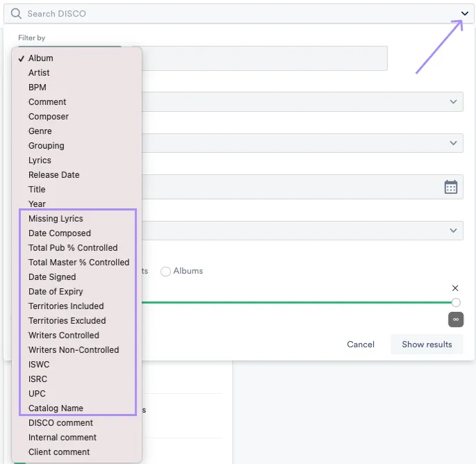Open the calendar date picker icon
The image size is (476, 464).
451,187
